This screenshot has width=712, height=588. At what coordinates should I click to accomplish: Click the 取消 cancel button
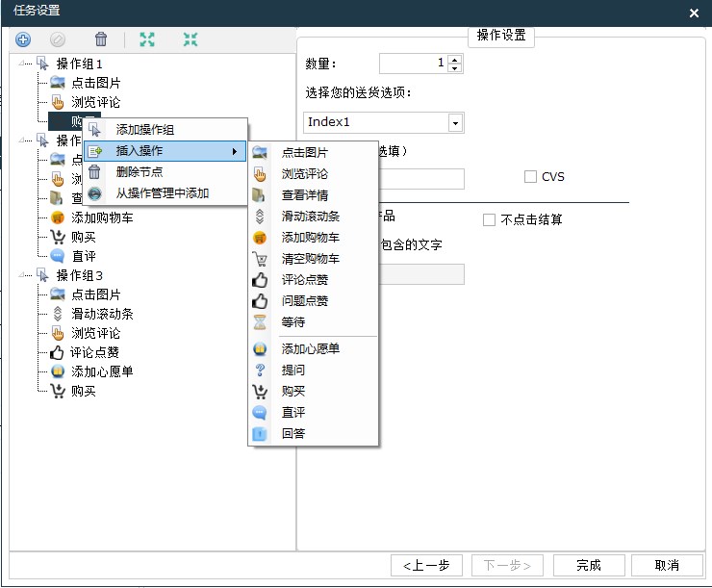coord(667,565)
